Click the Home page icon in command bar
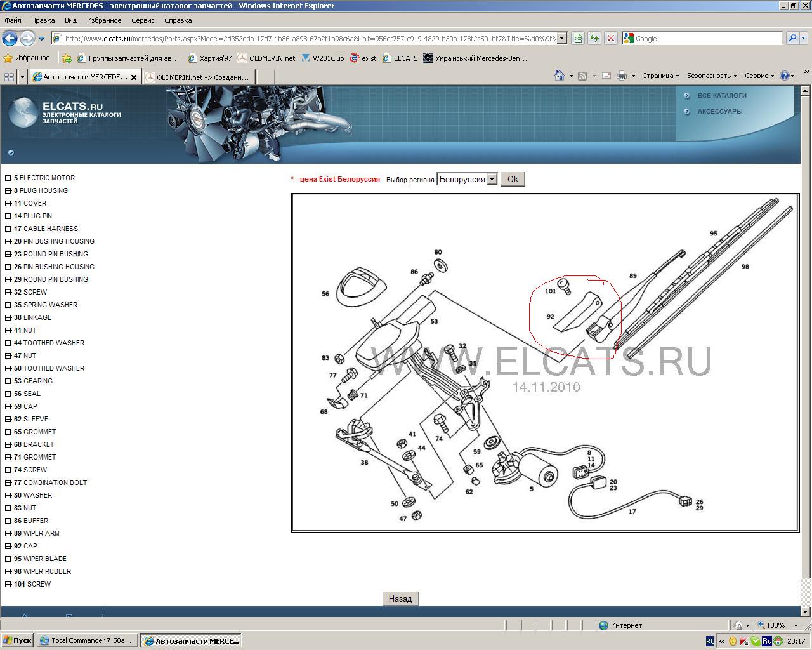 pyautogui.click(x=559, y=76)
